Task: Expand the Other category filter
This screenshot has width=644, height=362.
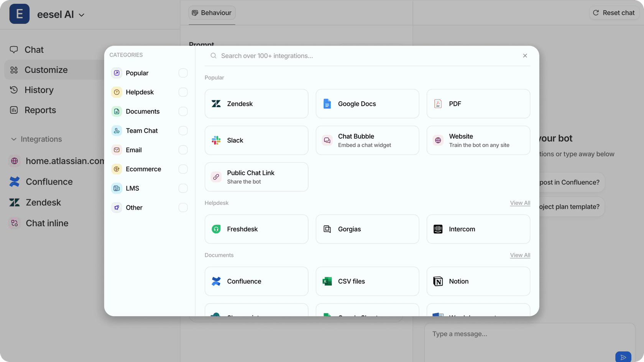Action: [x=183, y=207]
